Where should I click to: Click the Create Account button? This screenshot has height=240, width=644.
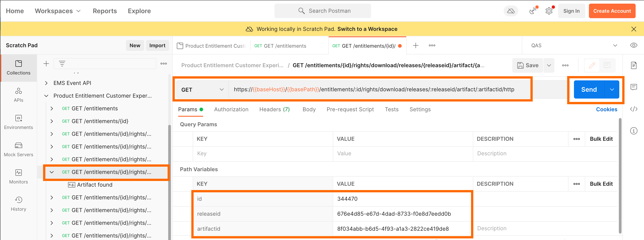(612, 11)
